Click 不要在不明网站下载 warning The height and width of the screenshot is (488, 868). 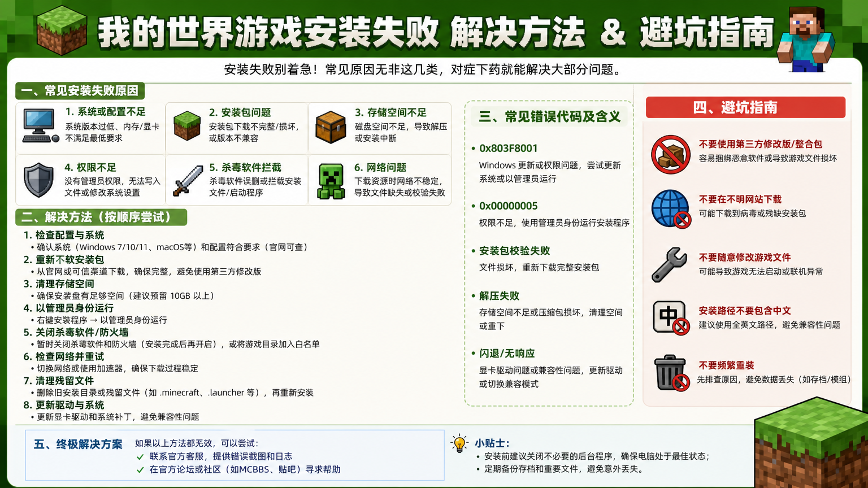coord(740,199)
